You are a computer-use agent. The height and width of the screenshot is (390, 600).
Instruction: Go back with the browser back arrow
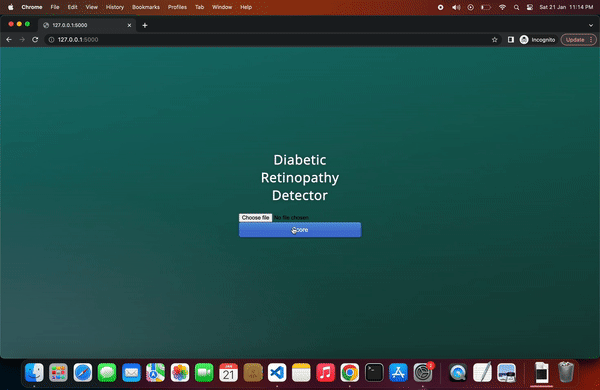click(x=9, y=39)
